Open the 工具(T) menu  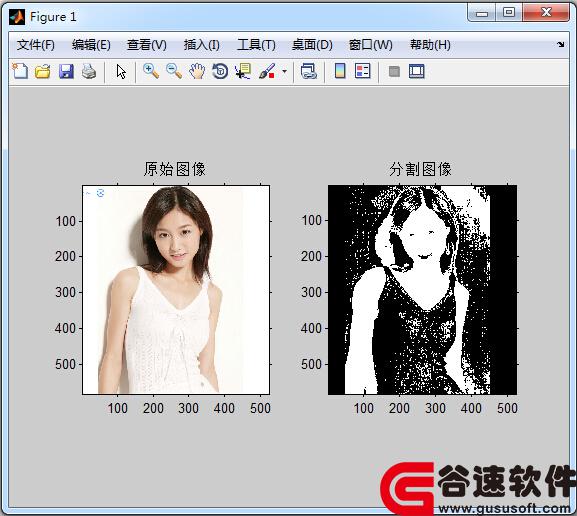pyautogui.click(x=256, y=45)
